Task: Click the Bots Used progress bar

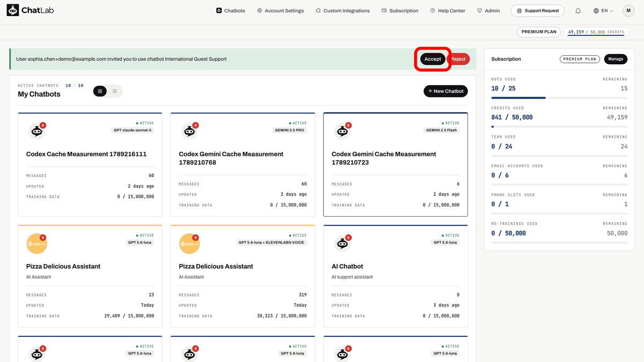Action: click(x=559, y=98)
